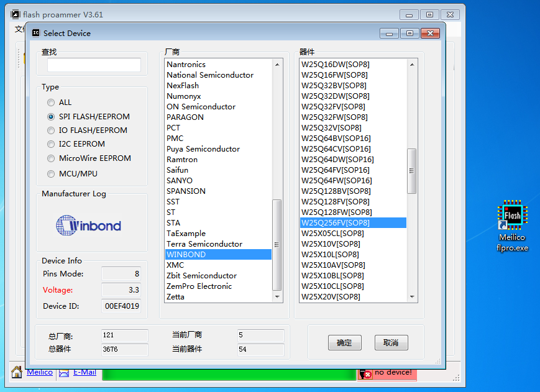Select MicroWire EEPROM radio button
This screenshot has width=540, height=392.
pos(51,158)
